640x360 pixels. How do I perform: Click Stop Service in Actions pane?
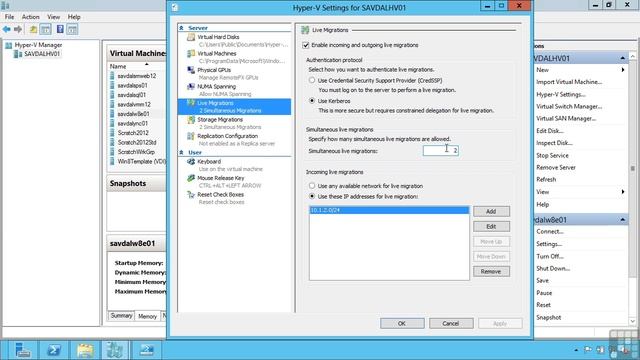point(552,156)
